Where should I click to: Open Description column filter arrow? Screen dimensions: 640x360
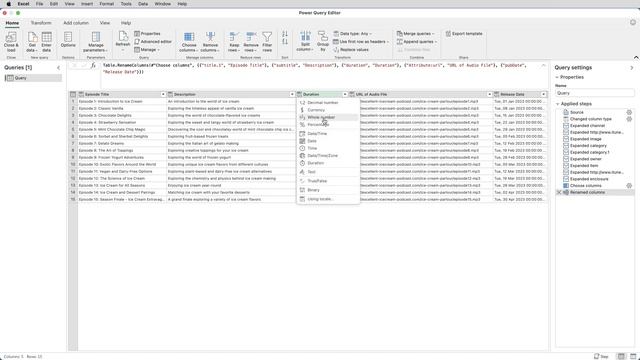292,94
